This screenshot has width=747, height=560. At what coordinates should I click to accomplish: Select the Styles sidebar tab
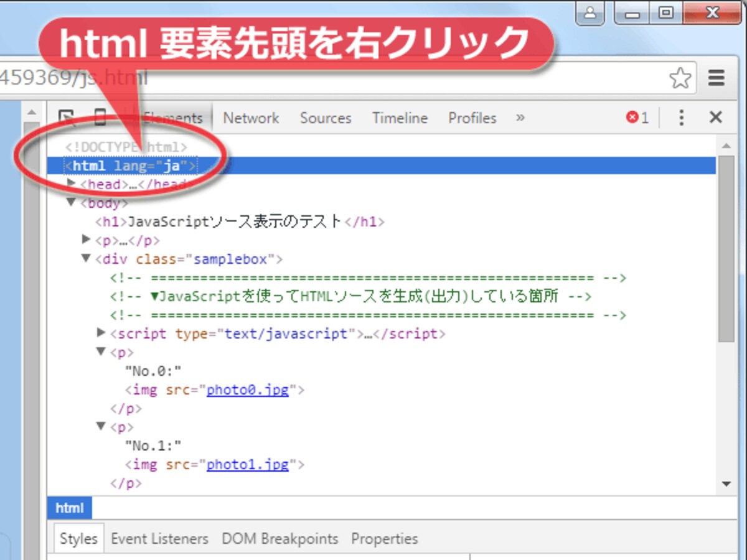point(78,539)
